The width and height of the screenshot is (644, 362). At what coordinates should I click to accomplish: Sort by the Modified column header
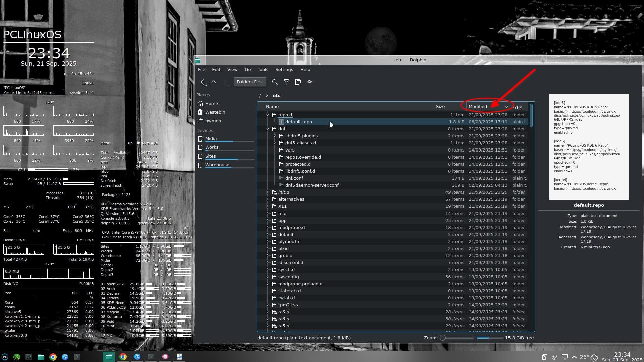coord(478,107)
